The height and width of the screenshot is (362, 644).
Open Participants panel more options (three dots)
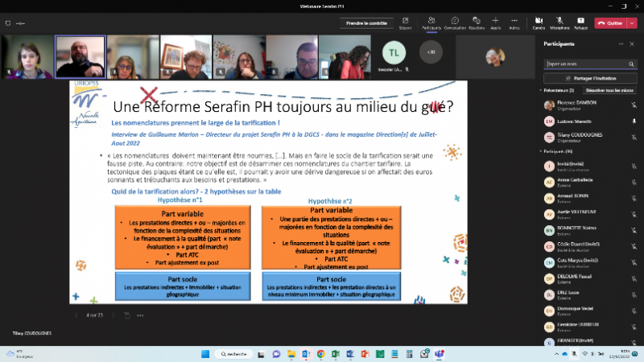(x=621, y=44)
